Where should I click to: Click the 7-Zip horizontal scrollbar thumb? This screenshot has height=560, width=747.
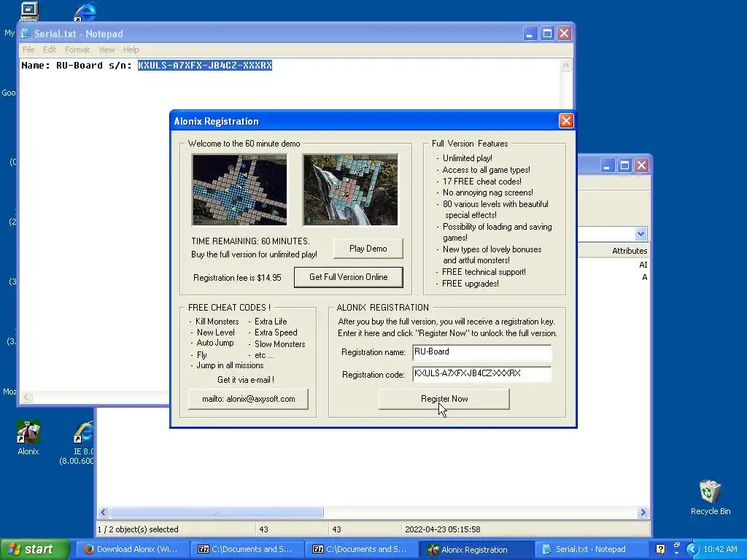pyautogui.click(x=217, y=513)
